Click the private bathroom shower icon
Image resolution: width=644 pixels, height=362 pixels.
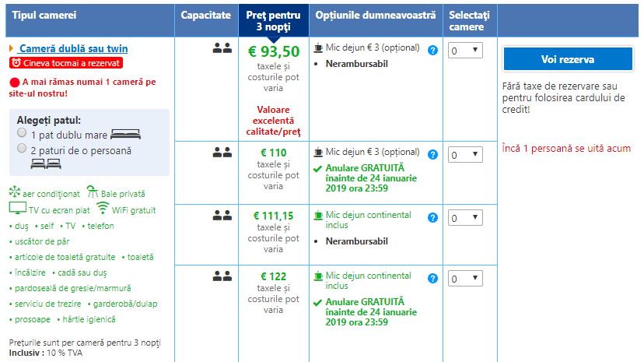(x=92, y=192)
